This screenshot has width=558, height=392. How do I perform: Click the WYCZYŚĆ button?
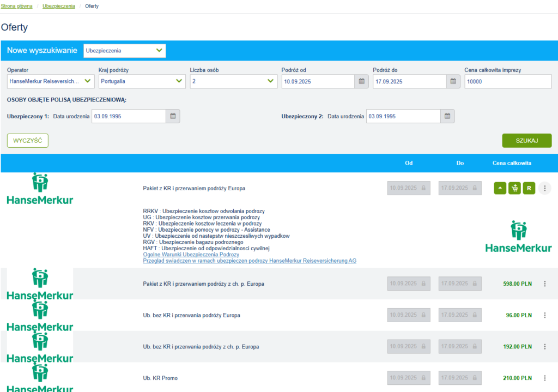click(28, 141)
